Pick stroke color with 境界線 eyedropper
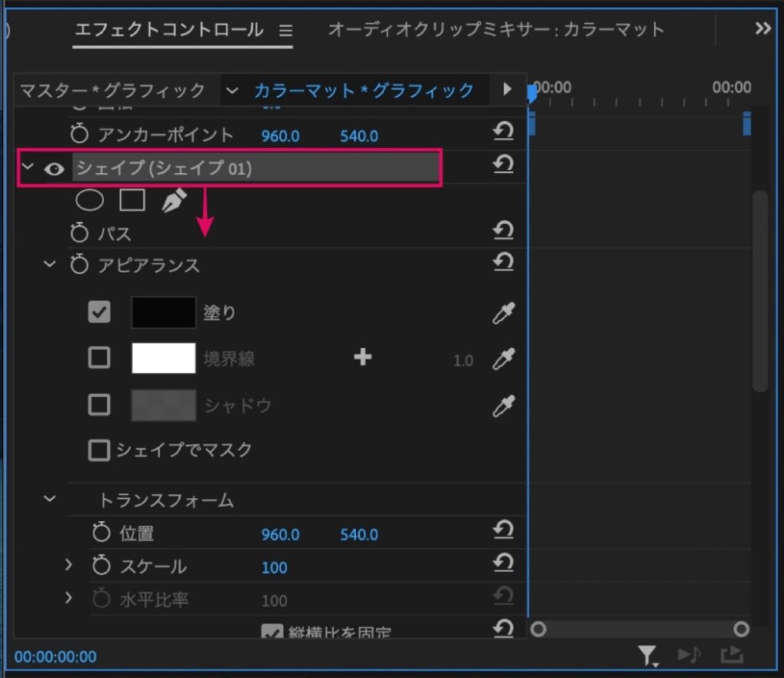The image size is (784, 678). click(504, 359)
